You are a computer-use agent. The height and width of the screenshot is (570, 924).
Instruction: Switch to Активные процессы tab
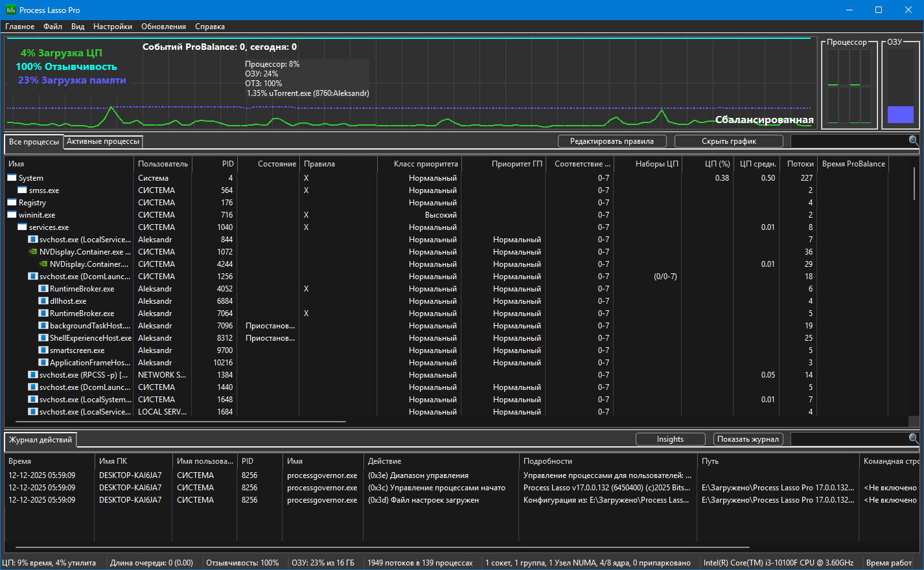103,141
